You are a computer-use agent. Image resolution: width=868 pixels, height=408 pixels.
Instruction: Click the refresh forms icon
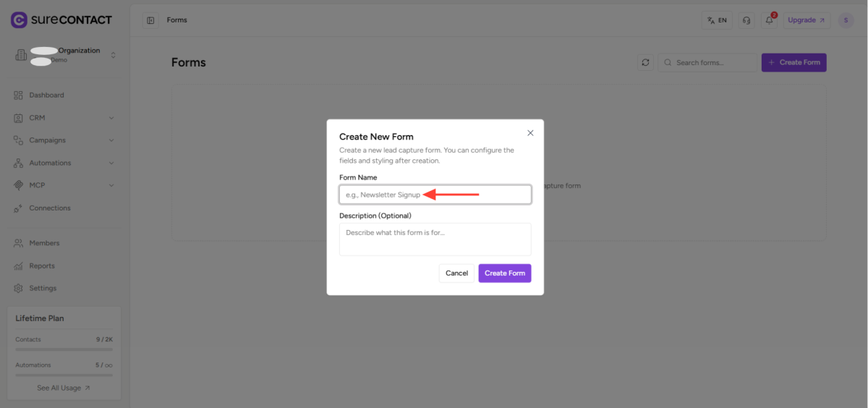645,62
